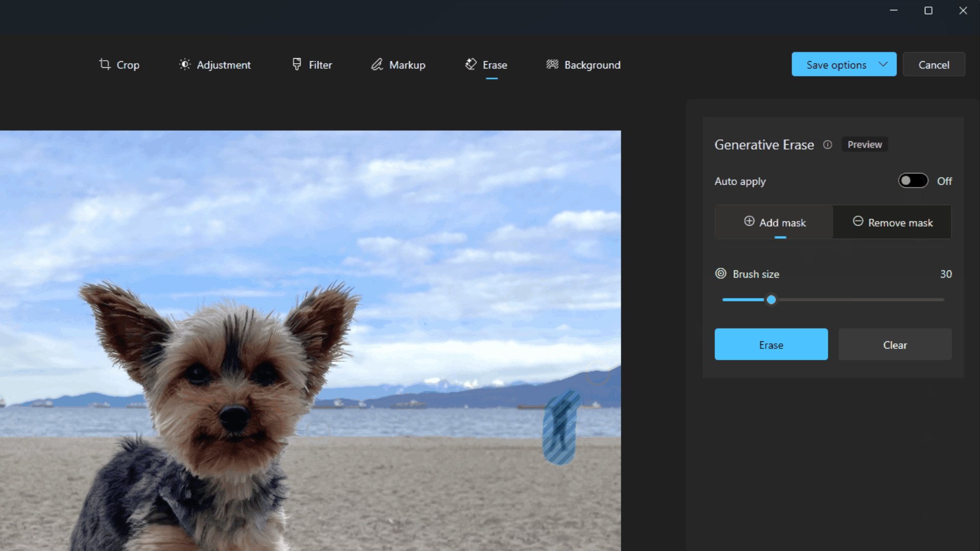Turn on the Auto apply toggle
This screenshot has width=980, height=551.
913,181
